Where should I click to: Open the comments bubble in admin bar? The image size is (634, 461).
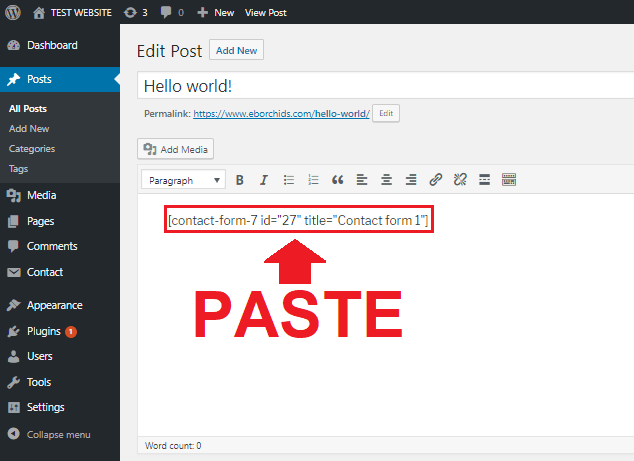point(172,13)
